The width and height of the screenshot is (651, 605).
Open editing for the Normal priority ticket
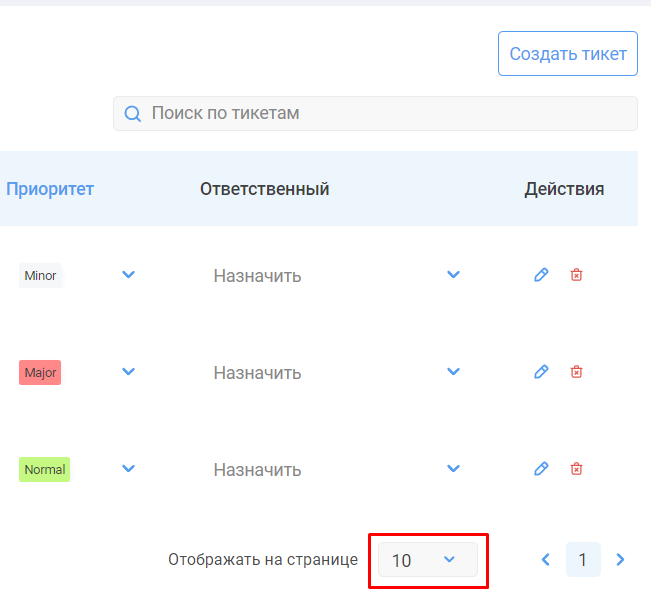(541, 468)
